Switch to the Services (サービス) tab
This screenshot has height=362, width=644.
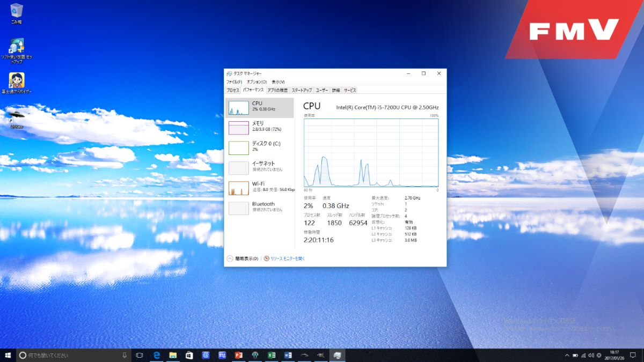(350, 90)
